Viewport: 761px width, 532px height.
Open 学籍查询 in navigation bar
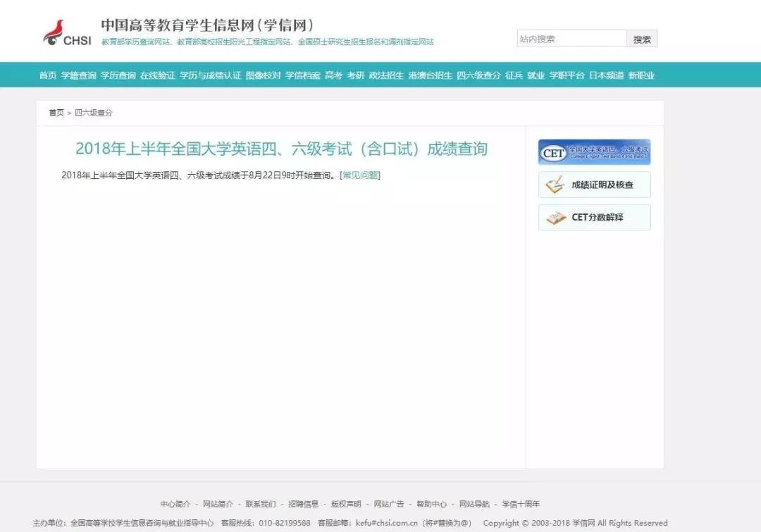79,75
